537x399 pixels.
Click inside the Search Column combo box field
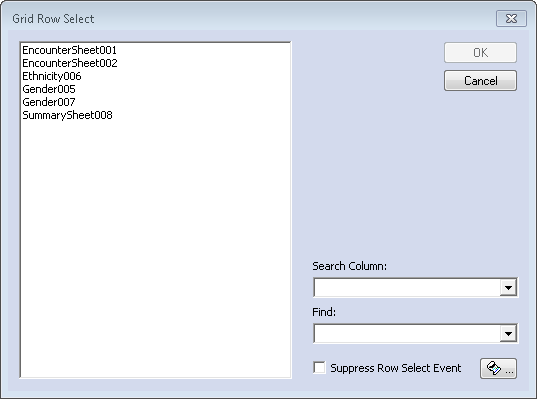[x=407, y=288]
